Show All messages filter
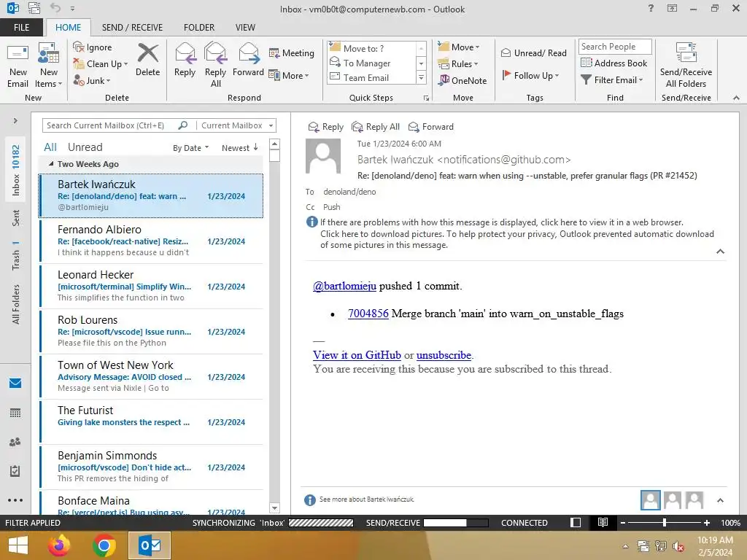The width and height of the screenshot is (747, 560). (x=50, y=147)
